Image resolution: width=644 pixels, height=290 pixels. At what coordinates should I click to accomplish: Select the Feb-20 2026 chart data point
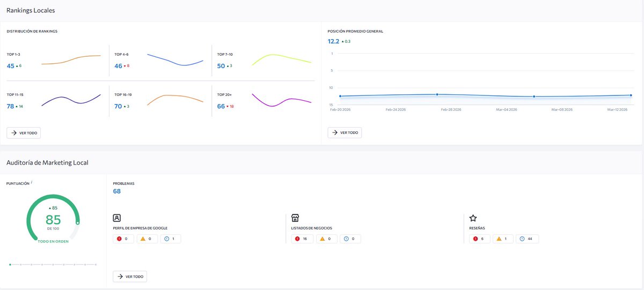click(340, 96)
